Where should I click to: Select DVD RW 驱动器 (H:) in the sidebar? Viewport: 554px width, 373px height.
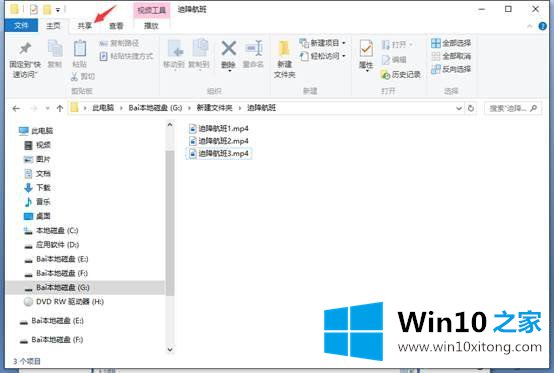pyautogui.click(x=64, y=302)
